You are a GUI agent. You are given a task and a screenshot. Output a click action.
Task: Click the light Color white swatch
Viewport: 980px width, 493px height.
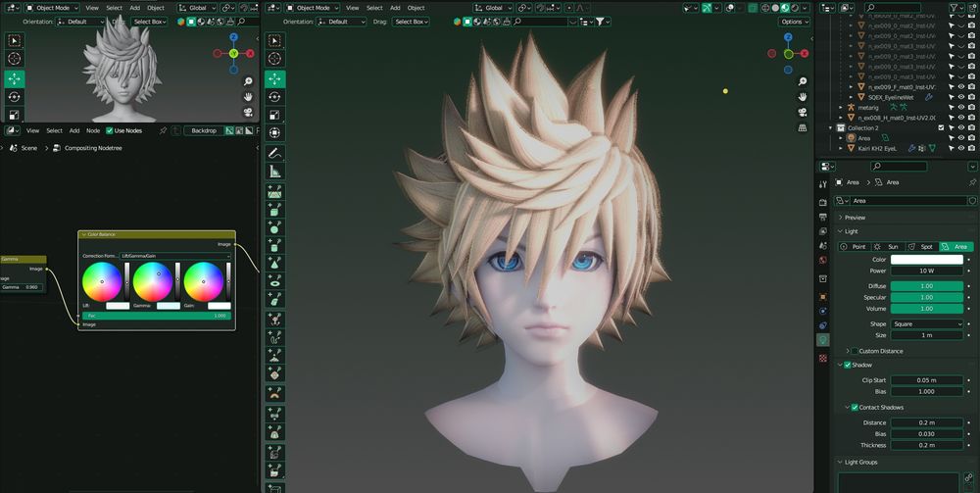click(927, 260)
